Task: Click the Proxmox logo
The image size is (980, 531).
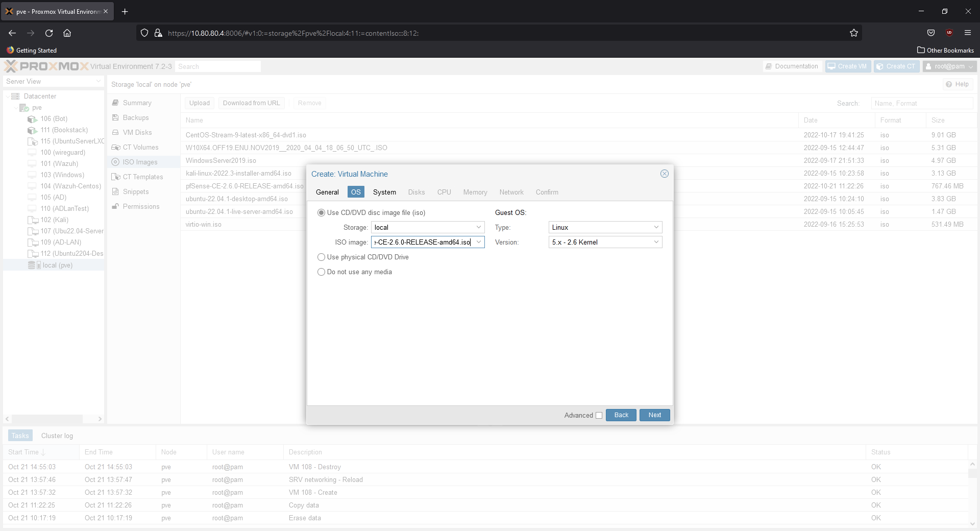Action: 46,66
